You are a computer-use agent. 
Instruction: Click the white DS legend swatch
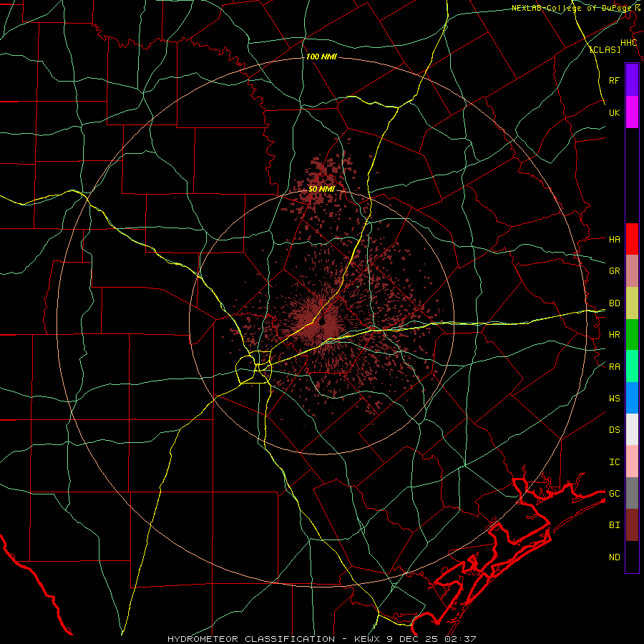pyautogui.click(x=632, y=429)
